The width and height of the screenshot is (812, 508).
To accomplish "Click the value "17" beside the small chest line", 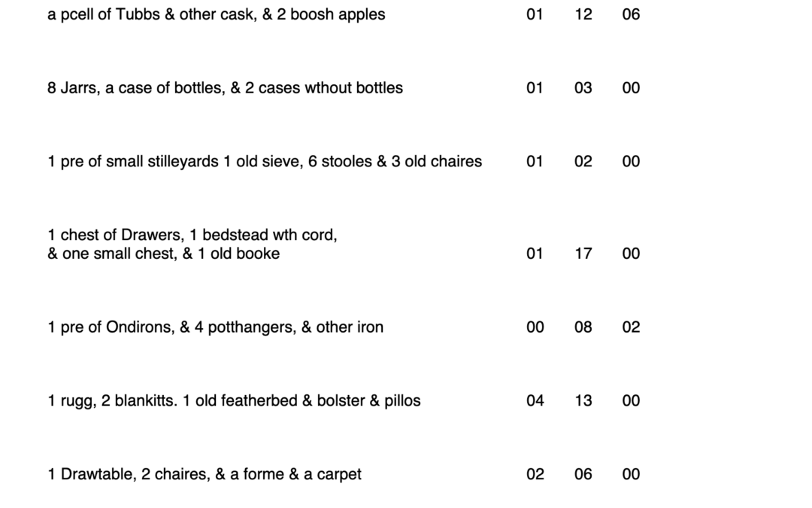I will pyautogui.click(x=583, y=254).
